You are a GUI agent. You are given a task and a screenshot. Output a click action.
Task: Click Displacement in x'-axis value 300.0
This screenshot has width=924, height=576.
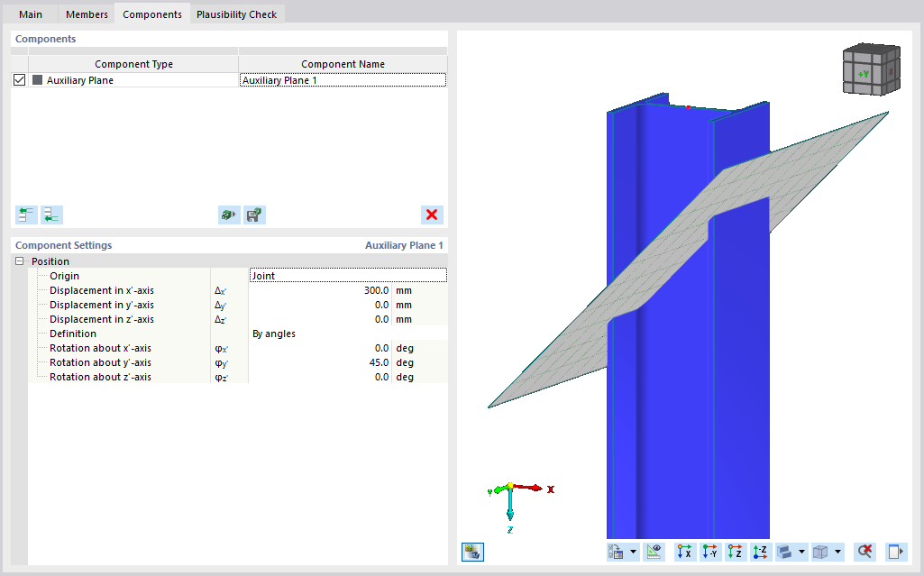(320, 290)
